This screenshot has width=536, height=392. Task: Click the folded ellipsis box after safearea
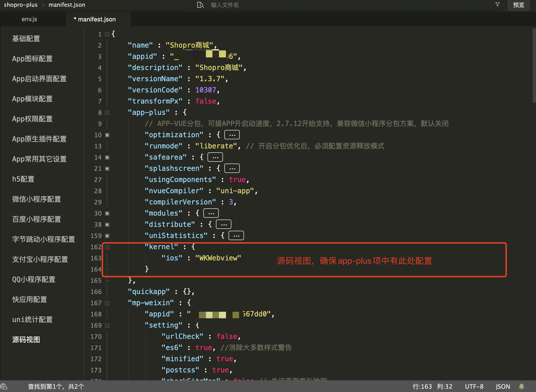[x=215, y=157]
